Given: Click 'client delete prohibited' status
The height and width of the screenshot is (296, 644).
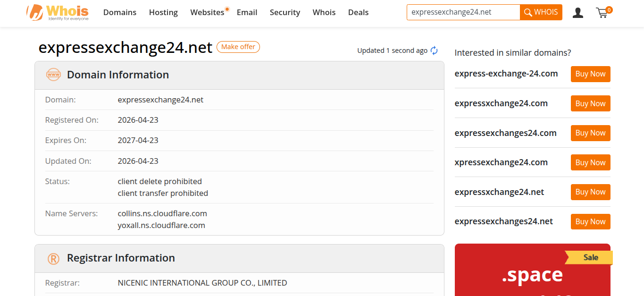Looking at the screenshot, I should (x=159, y=181).
